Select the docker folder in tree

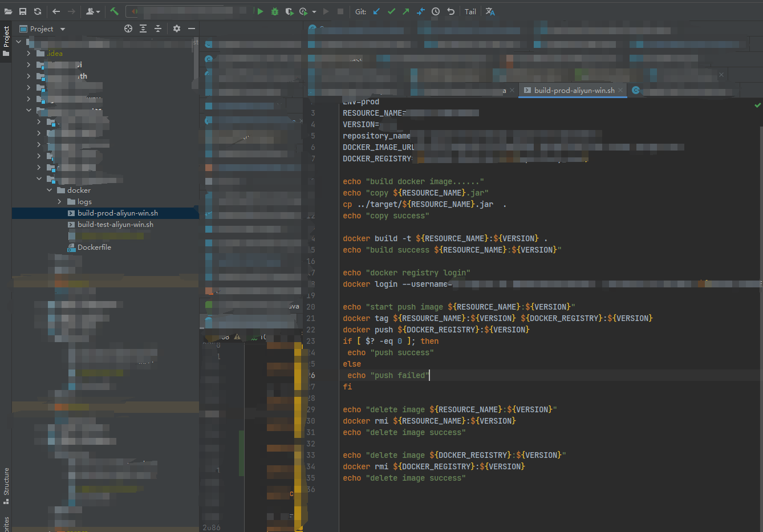pyautogui.click(x=79, y=190)
